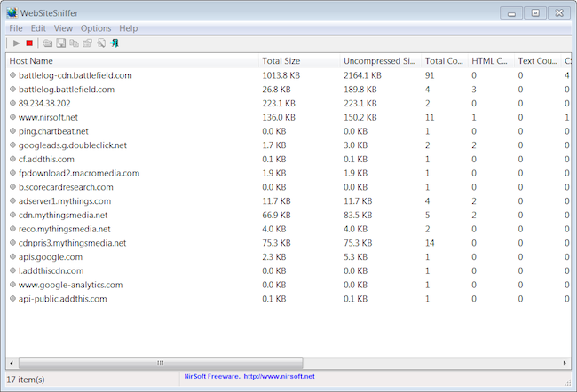Click the bullet icon beside 89.234.38.202

coord(13,103)
